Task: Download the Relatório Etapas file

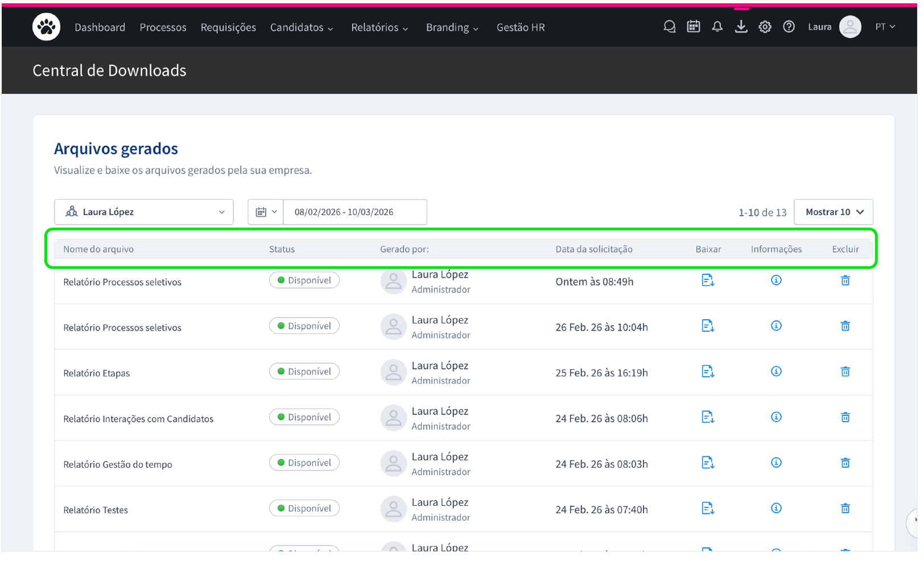Action: click(x=708, y=372)
